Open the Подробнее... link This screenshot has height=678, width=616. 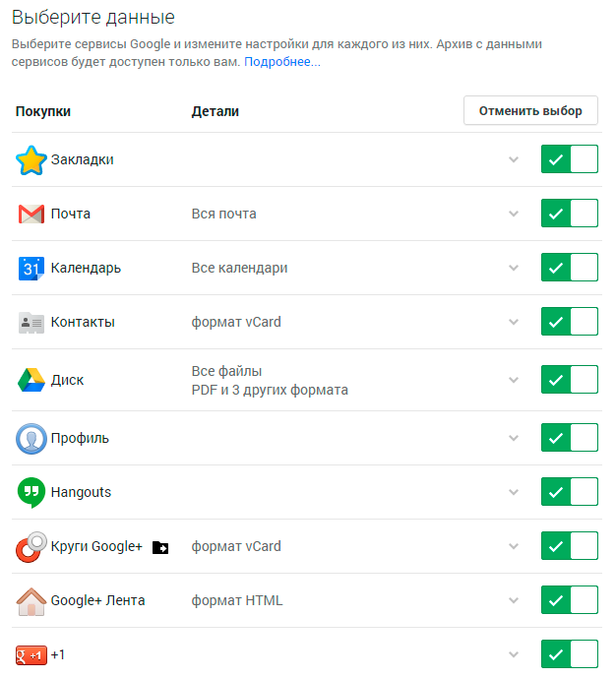pyautogui.click(x=282, y=62)
